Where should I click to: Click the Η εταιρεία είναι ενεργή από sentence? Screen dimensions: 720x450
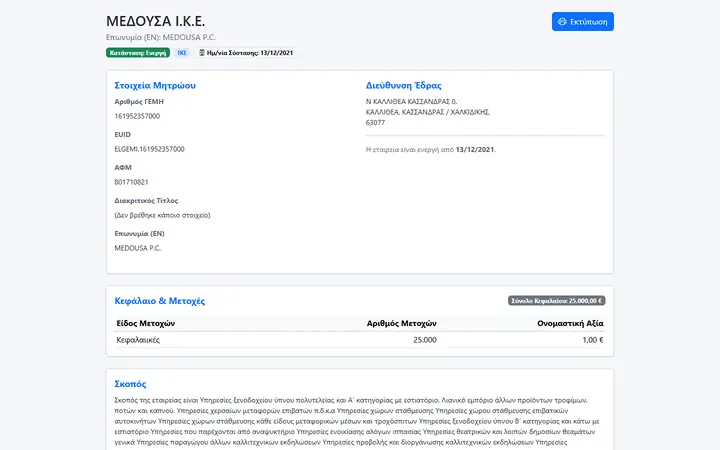(x=431, y=150)
